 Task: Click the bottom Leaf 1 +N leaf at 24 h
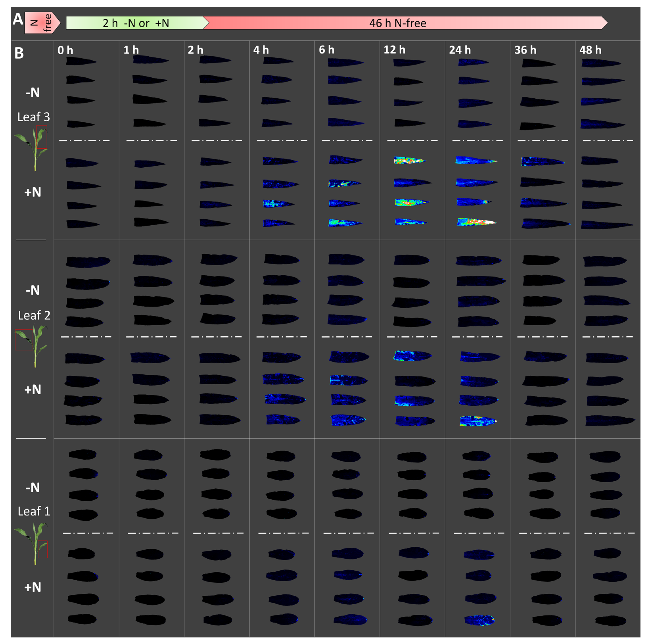pyautogui.click(x=479, y=620)
